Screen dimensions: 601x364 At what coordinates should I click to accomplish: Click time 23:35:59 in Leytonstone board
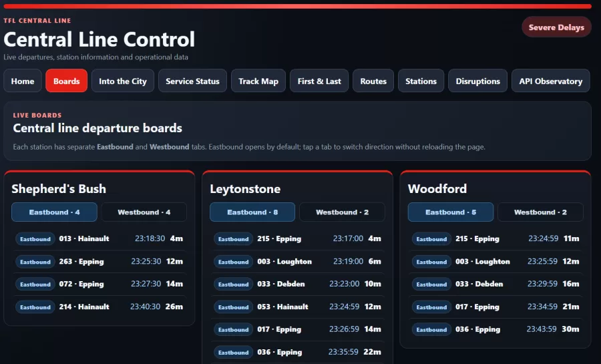tap(343, 352)
